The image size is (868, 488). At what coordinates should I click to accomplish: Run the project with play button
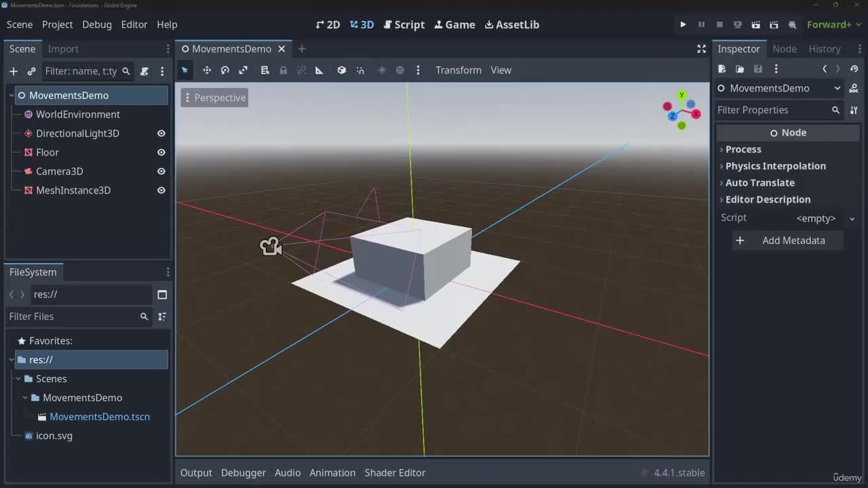pyautogui.click(x=683, y=24)
